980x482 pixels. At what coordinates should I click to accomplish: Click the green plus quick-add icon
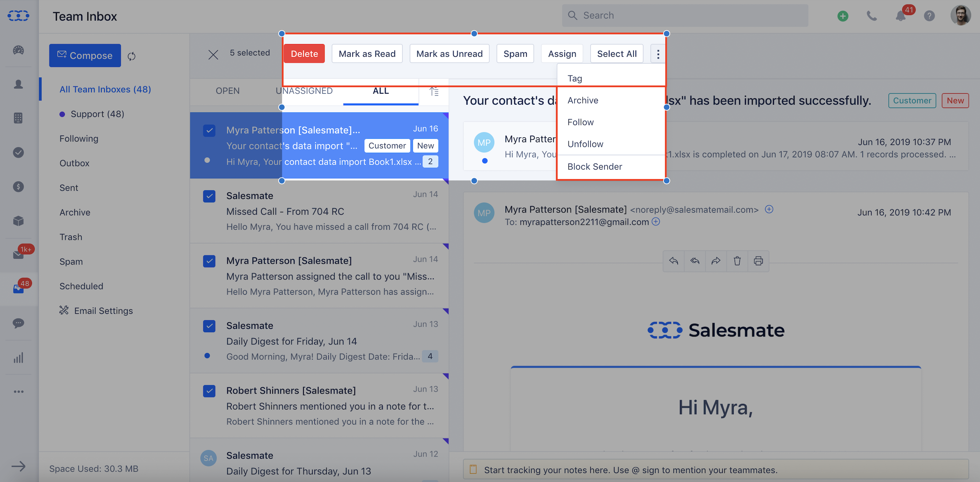tap(843, 16)
